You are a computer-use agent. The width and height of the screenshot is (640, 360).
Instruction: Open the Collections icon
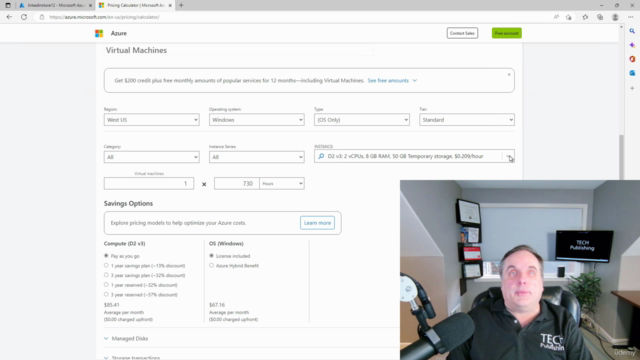tap(600, 17)
